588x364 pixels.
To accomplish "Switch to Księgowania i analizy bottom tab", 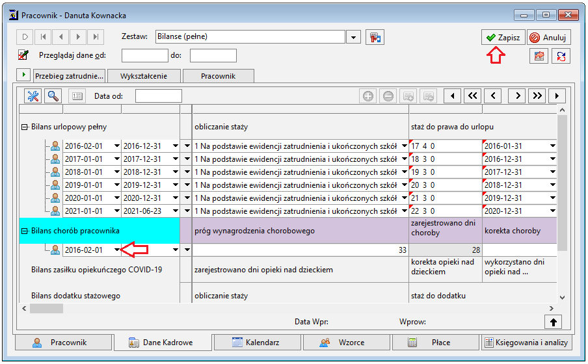I will click(526, 343).
